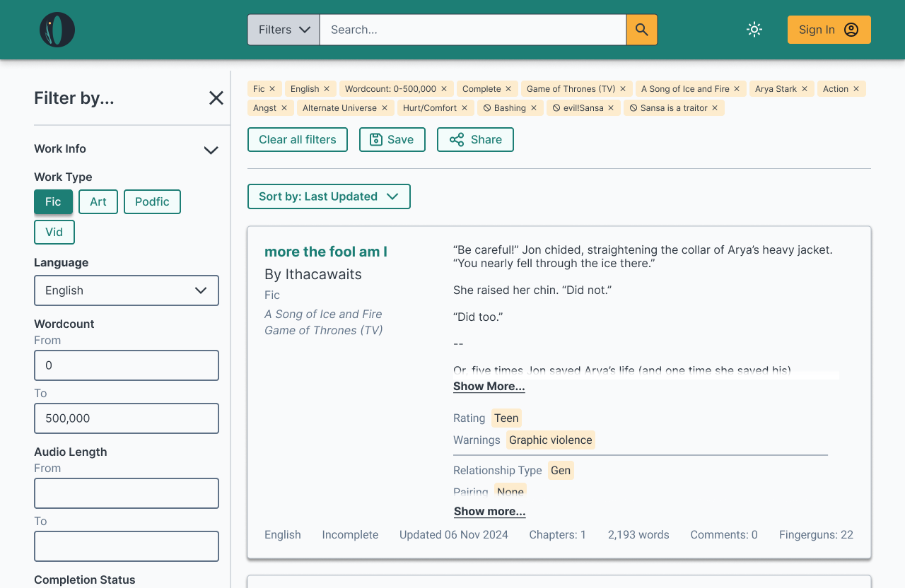Click the Gen relationship type tag

click(561, 471)
